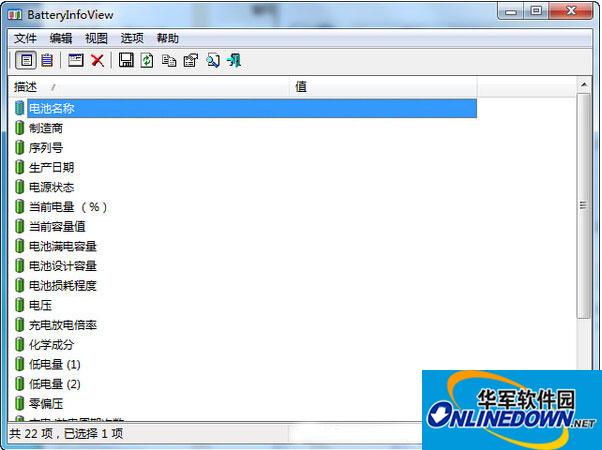Open the 文件 menu

[x=25, y=38]
